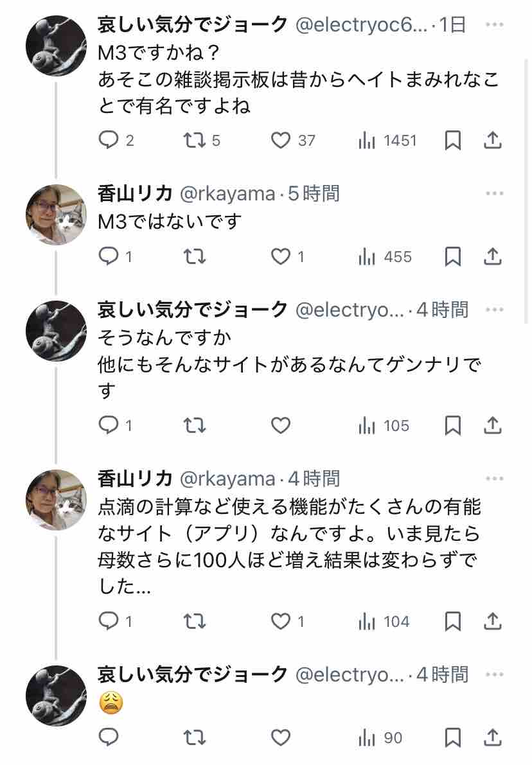The width and height of the screenshot is (532, 765).
Task: Repost the ゲンナリです tweet
Action: (194, 425)
